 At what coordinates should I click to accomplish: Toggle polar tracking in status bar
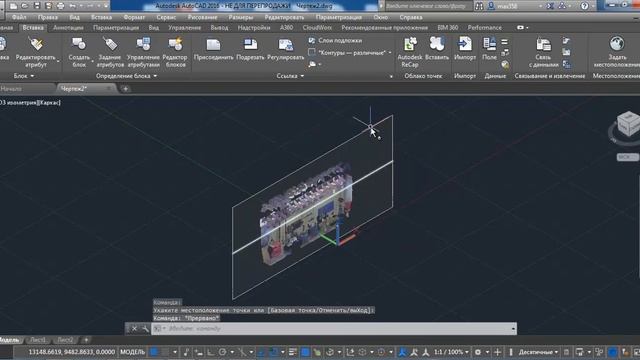coord(222,352)
